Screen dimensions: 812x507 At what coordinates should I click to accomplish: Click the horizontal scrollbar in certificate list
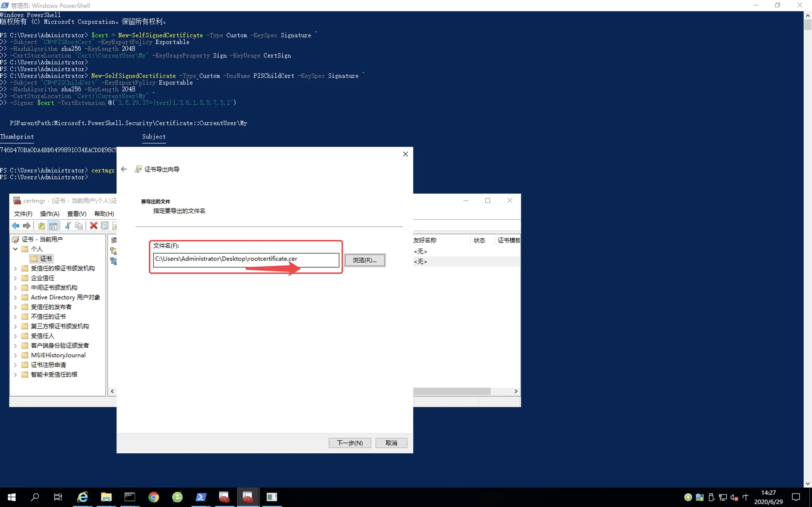(452, 391)
